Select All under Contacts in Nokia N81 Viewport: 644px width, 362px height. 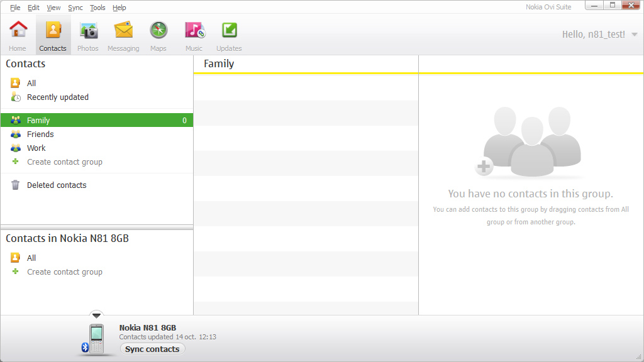click(31, 258)
